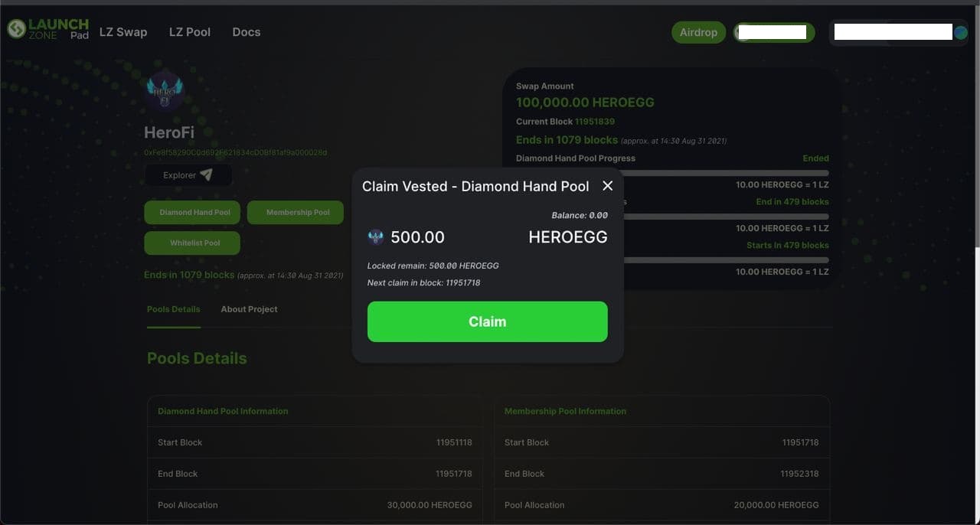Click the 'Starts in 479 blocks' status
The height and width of the screenshot is (525, 980).
click(788, 246)
